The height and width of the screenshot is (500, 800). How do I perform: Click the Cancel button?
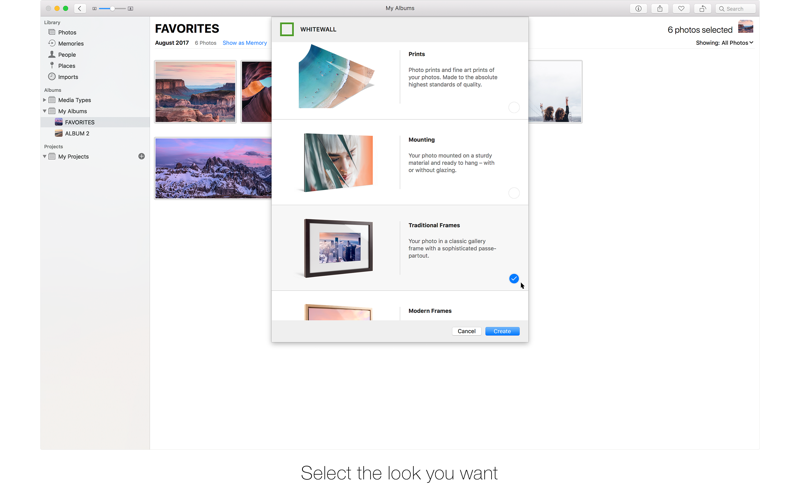[x=466, y=331]
